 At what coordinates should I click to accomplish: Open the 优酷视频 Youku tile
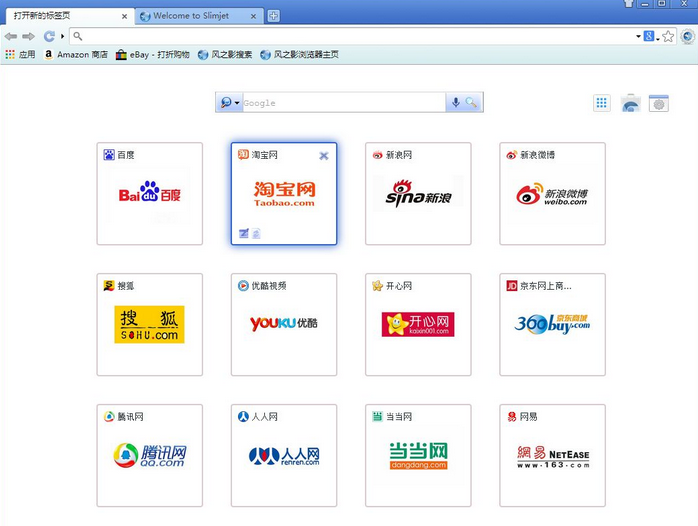284,324
